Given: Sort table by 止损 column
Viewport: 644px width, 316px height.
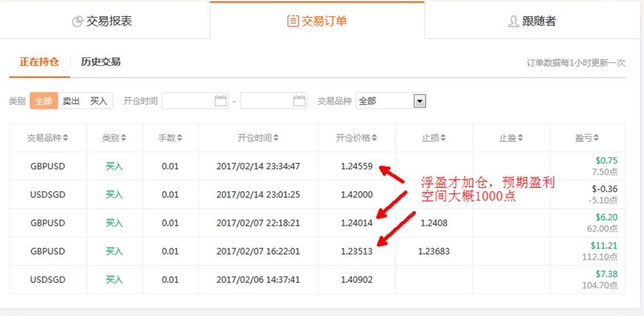Looking at the screenshot, I should [434, 139].
